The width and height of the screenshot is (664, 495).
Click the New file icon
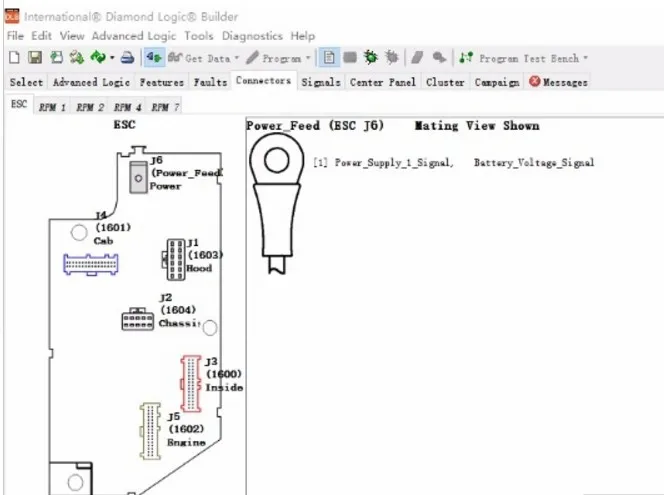[x=14, y=57]
